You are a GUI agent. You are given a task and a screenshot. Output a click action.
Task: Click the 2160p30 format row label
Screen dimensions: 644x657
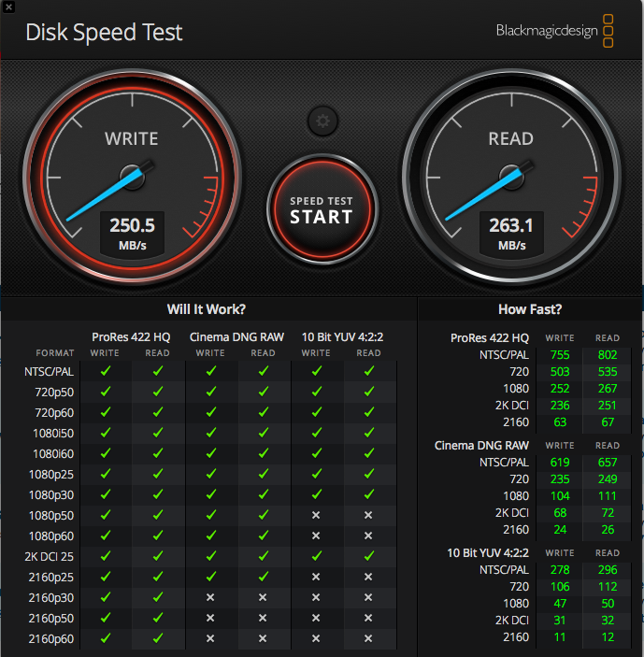coord(51,597)
